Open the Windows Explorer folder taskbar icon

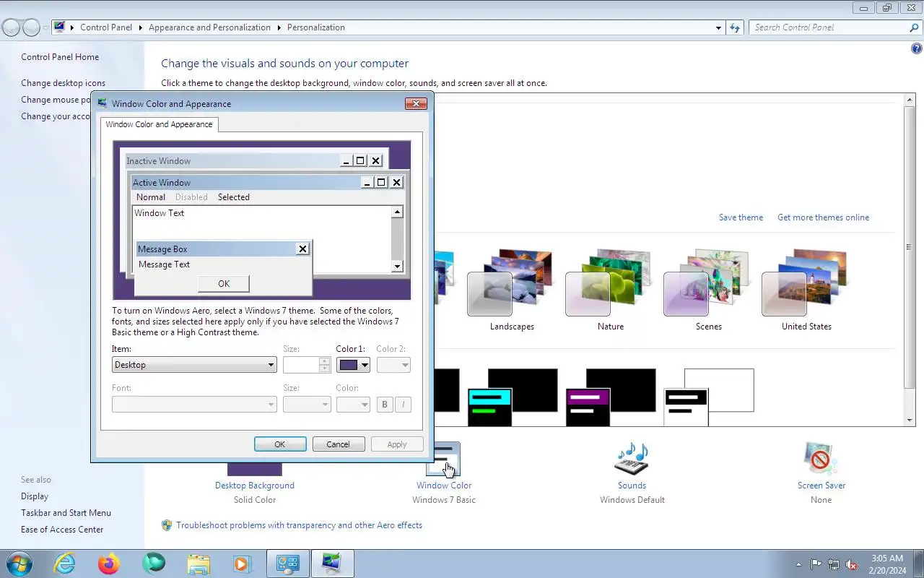pyautogui.click(x=198, y=564)
